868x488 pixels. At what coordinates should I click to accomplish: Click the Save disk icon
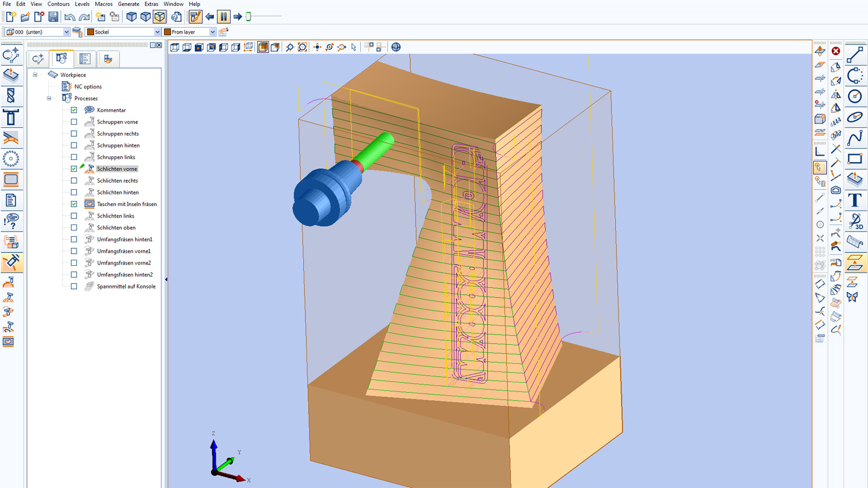tap(53, 17)
